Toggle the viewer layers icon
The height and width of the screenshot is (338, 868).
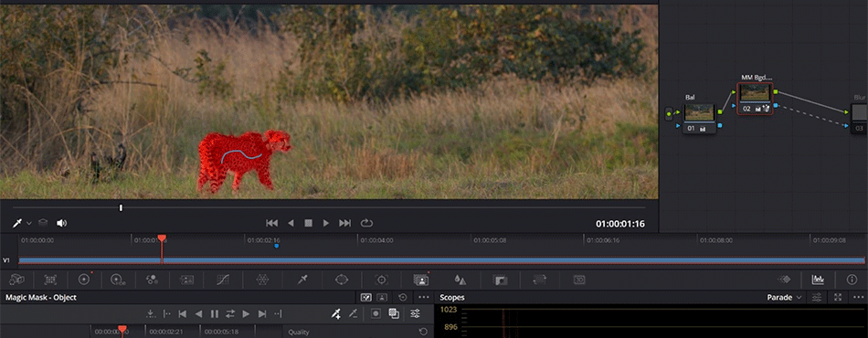point(43,223)
